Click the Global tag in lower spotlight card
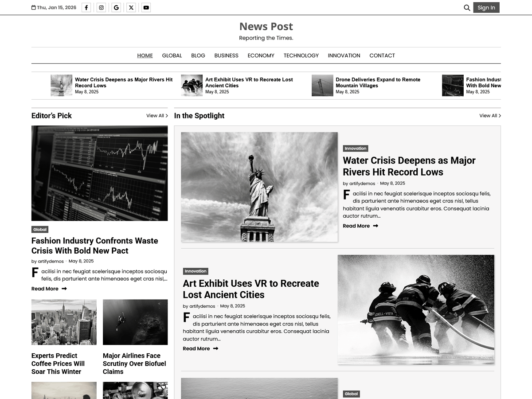The width and height of the screenshot is (532, 399). click(x=351, y=394)
